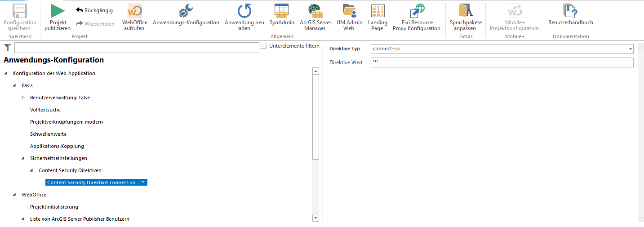Click the Projekt publizieren play icon
This screenshot has width=644, height=227.
pos(57,11)
